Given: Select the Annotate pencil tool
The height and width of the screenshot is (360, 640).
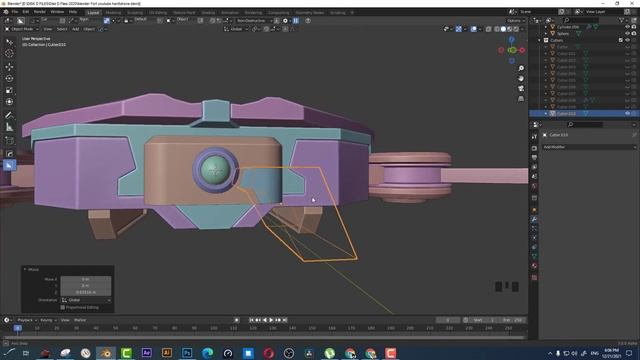Looking at the screenshot, I should pyautogui.click(x=9, y=116).
